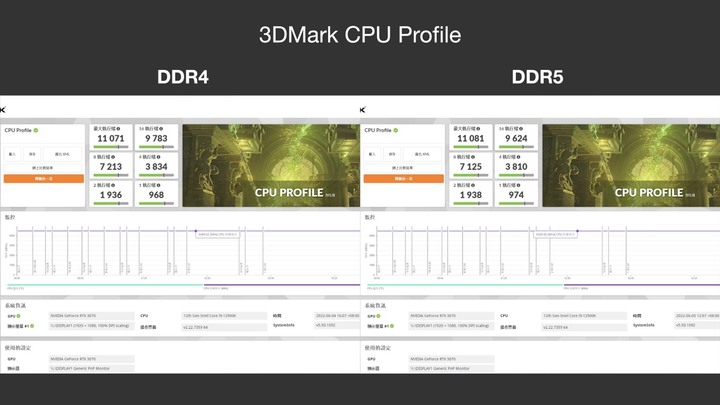Click the Intel Core i9-12900K CPU field in DDR5 panel
The image size is (720, 405).
585,316
